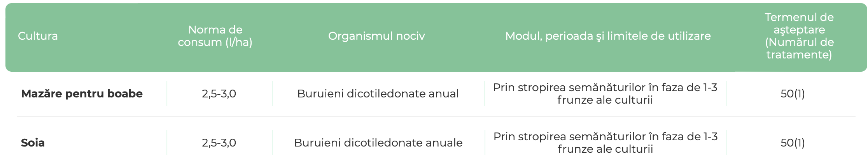868x166 pixels.
Task: Click the Termenul de aşteptare column header
Action: click(x=799, y=36)
